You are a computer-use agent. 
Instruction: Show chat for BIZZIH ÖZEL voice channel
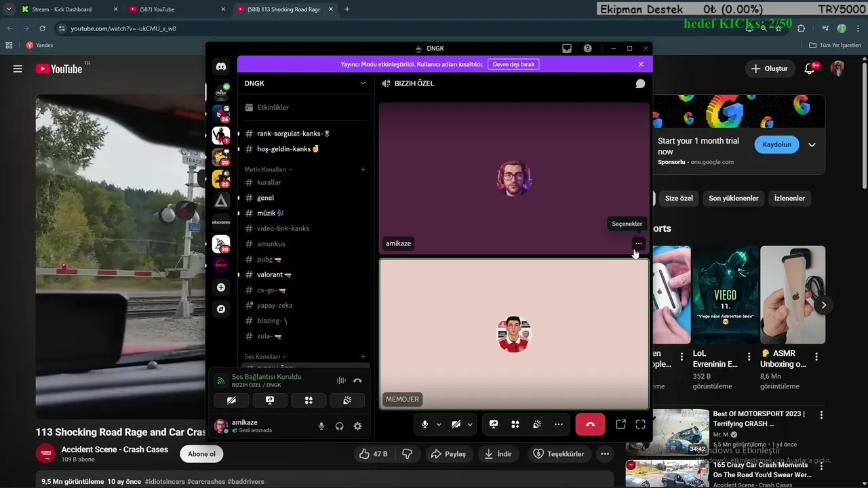[640, 83]
